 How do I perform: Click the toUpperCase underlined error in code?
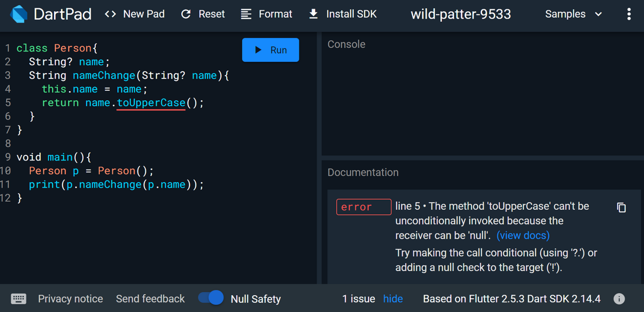[151, 103]
